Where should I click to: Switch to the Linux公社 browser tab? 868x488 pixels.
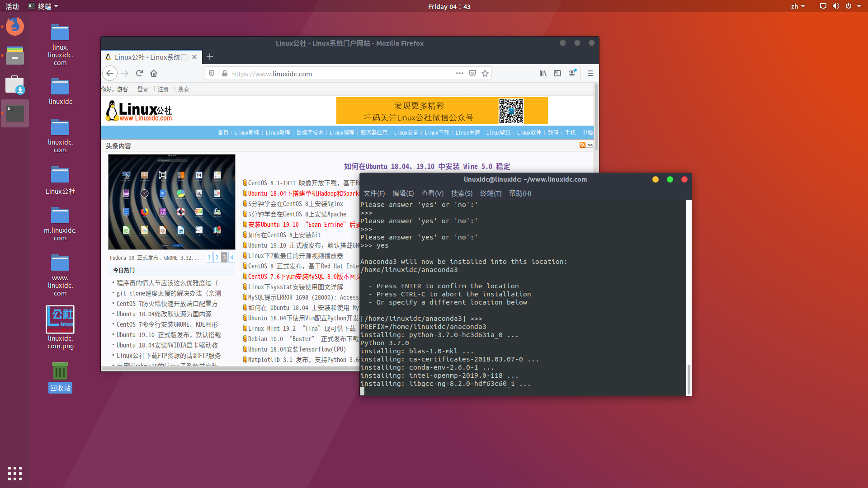[149, 57]
